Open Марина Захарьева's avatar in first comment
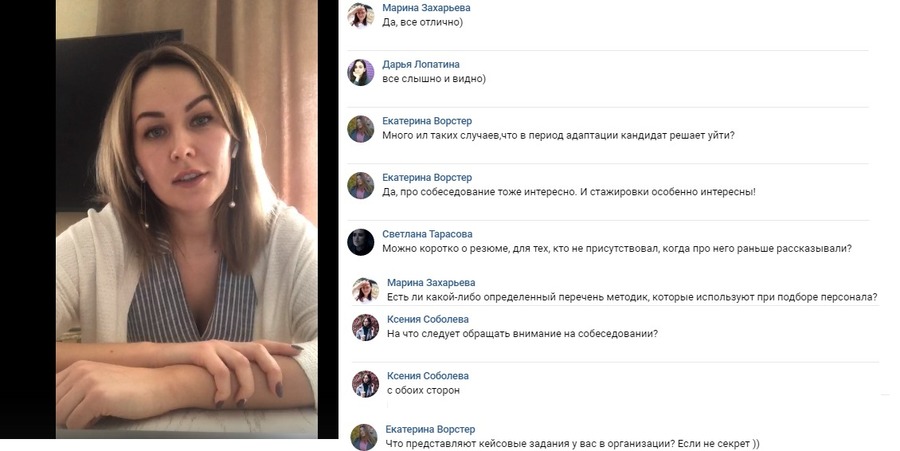This screenshot has height=451, width=900. (x=360, y=15)
